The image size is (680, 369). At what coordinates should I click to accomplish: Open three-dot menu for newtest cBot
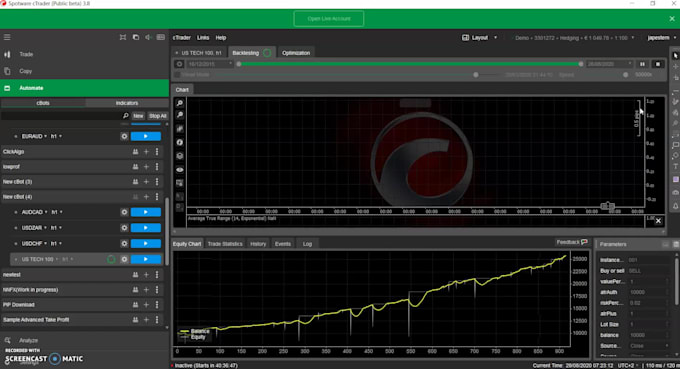[x=157, y=274]
